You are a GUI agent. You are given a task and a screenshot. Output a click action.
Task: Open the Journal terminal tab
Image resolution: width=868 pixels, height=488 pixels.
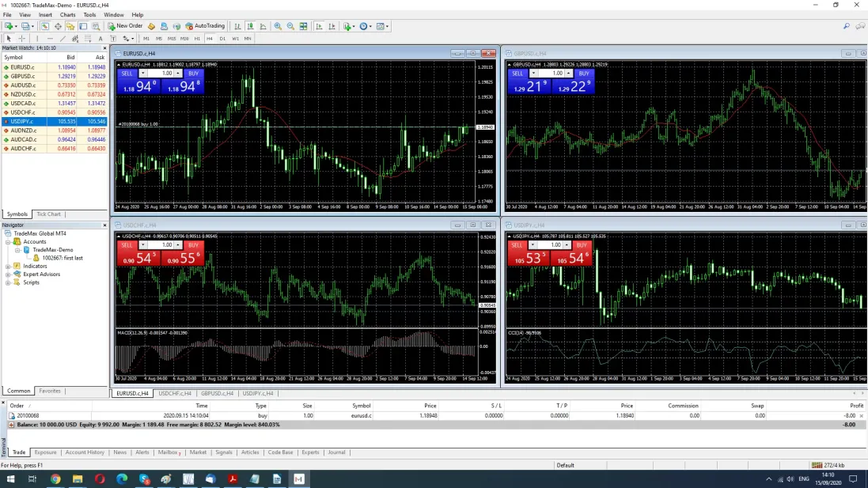tap(336, 452)
